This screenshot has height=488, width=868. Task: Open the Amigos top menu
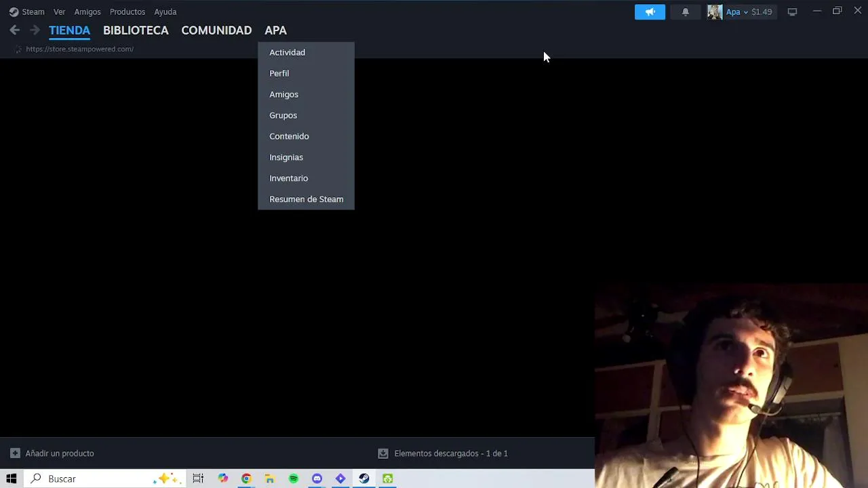tap(87, 12)
